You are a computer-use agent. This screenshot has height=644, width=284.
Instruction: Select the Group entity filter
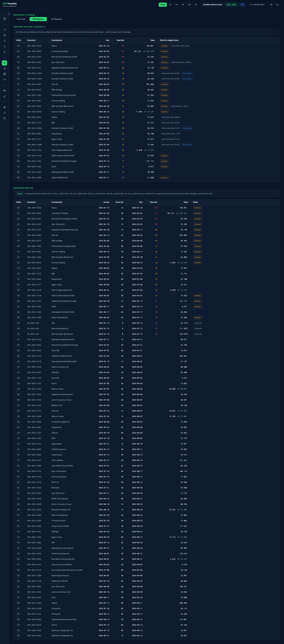[x=163, y=5]
